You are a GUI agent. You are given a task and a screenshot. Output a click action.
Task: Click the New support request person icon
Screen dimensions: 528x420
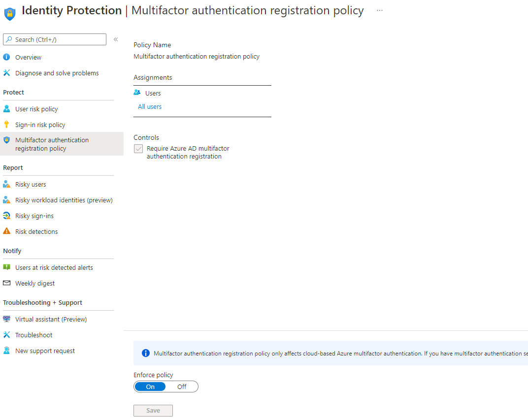6,351
